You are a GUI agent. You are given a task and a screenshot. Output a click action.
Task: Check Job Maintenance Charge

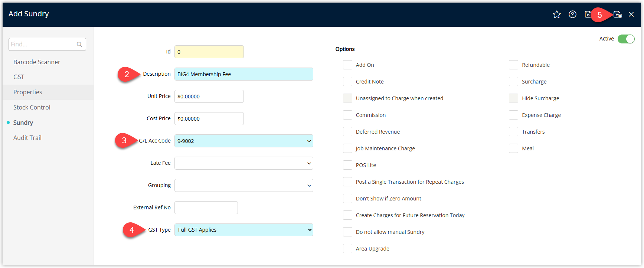347,148
